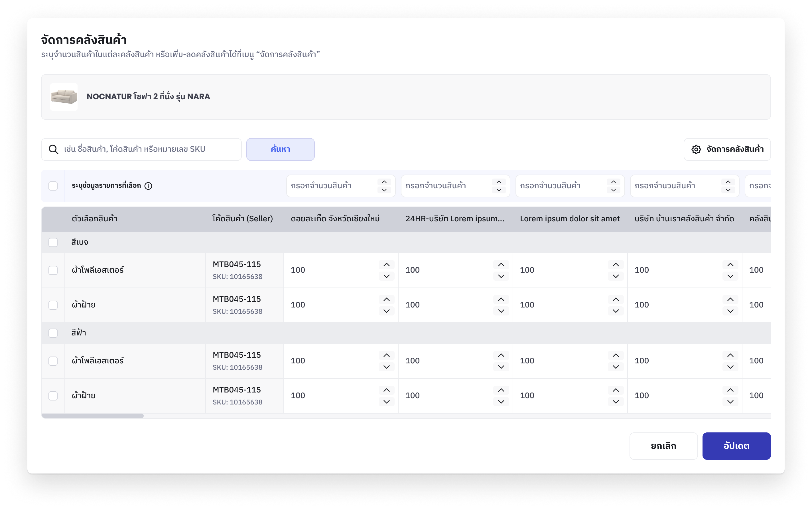Click gear icon on จัดการคลังสินค้า button
Image resolution: width=812 pixels, height=510 pixels.
(x=696, y=149)
